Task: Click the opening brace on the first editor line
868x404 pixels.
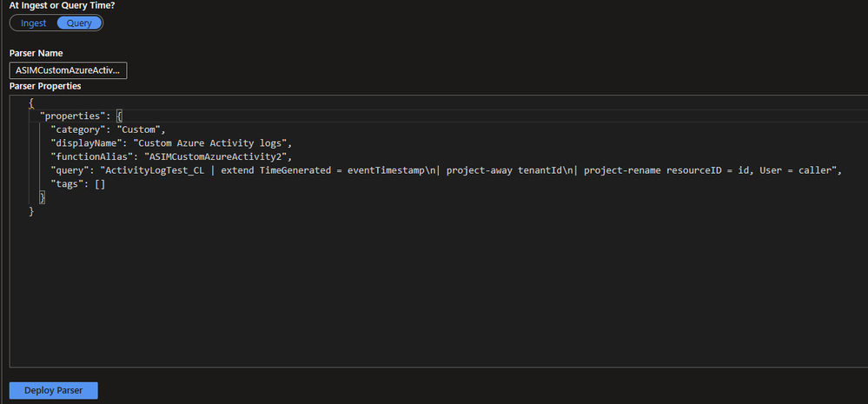Action: [31, 103]
